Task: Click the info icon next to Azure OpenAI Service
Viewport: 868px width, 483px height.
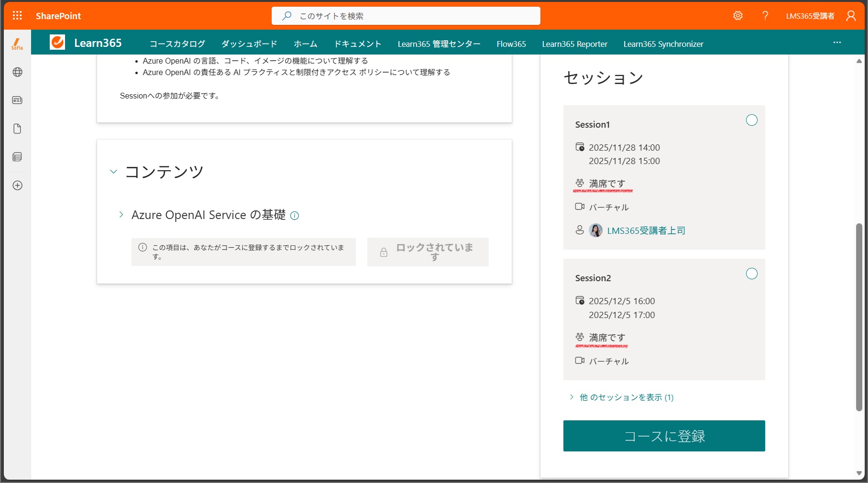Action: click(x=295, y=216)
